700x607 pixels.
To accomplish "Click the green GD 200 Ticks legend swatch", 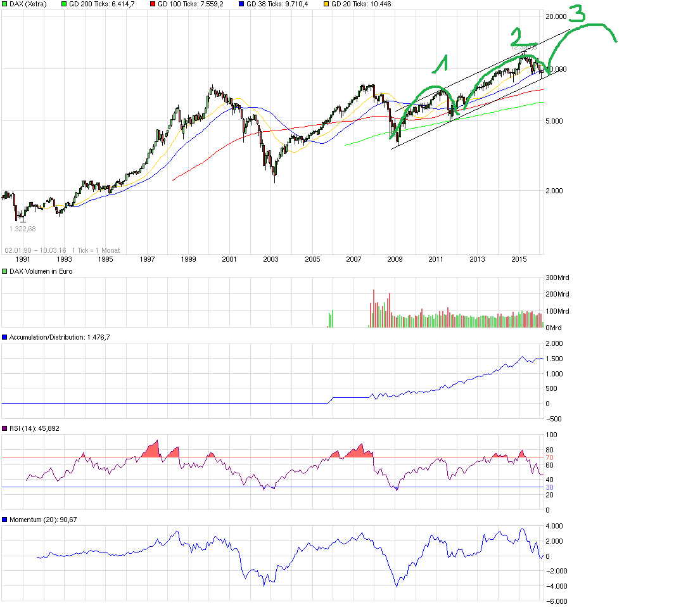I will [64, 4].
